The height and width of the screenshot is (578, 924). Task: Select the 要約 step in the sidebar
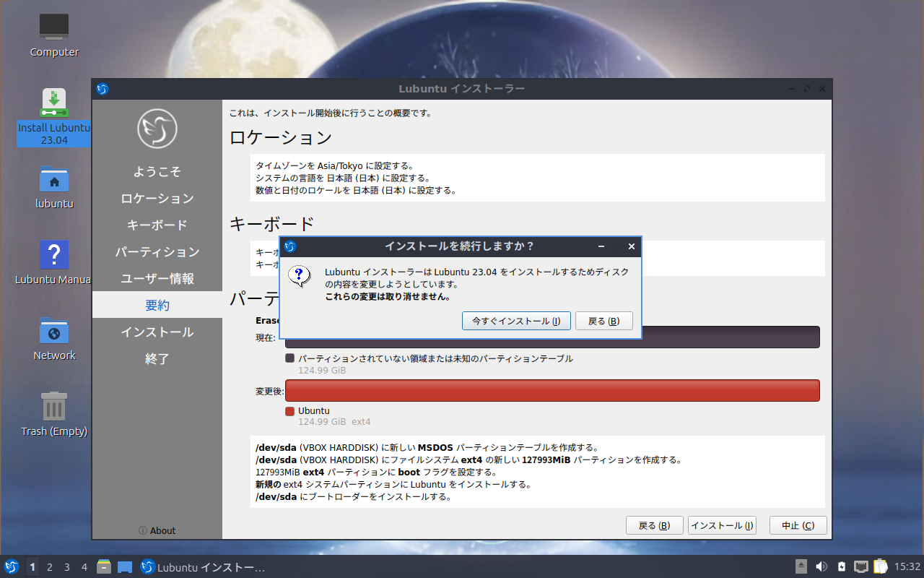tap(157, 305)
